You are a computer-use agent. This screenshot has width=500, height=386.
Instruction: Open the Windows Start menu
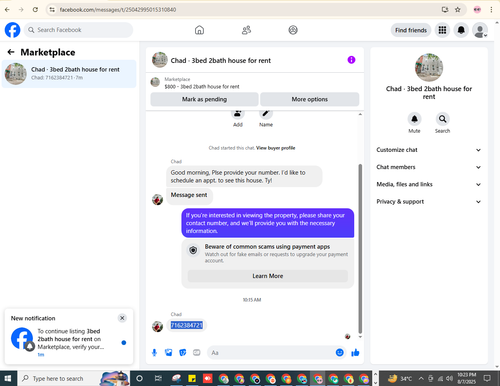click(8, 378)
